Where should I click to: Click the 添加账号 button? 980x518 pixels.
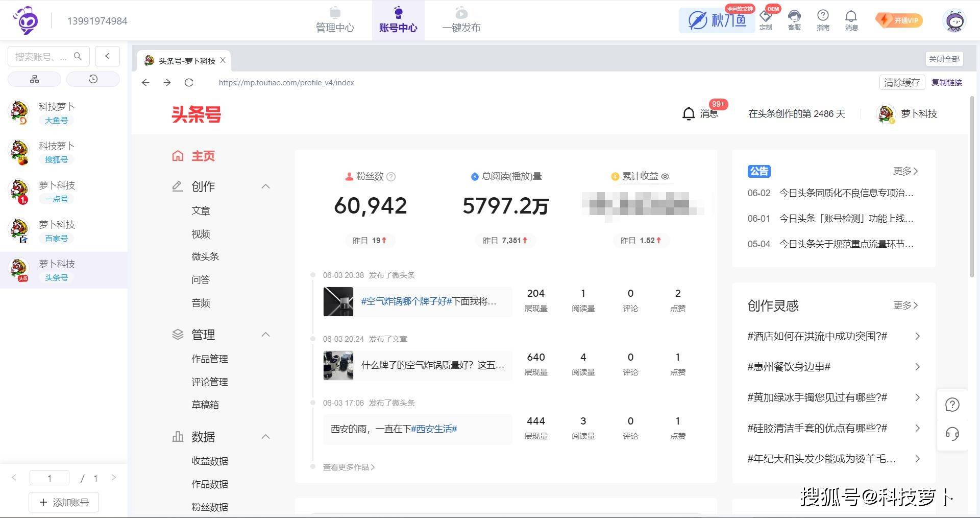(x=64, y=502)
